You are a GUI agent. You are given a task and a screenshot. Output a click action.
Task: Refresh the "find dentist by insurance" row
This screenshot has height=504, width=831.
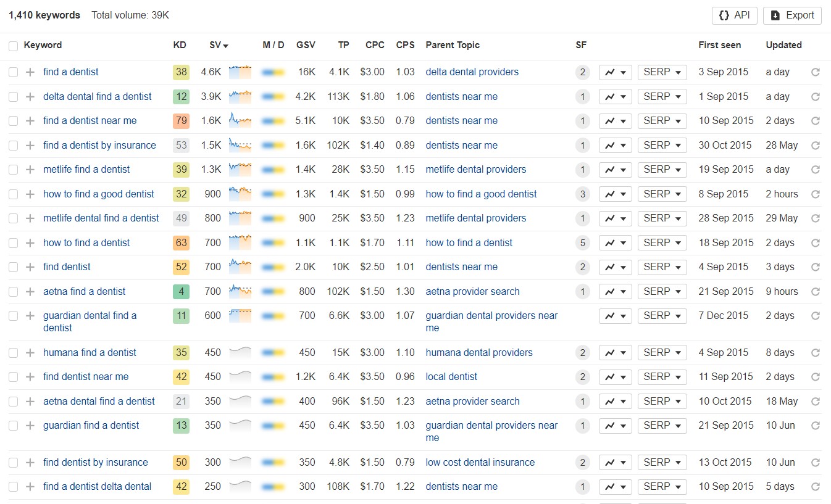[x=815, y=463]
